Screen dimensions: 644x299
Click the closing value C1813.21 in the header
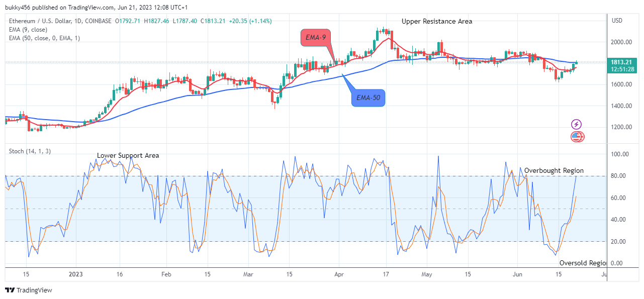click(213, 21)
